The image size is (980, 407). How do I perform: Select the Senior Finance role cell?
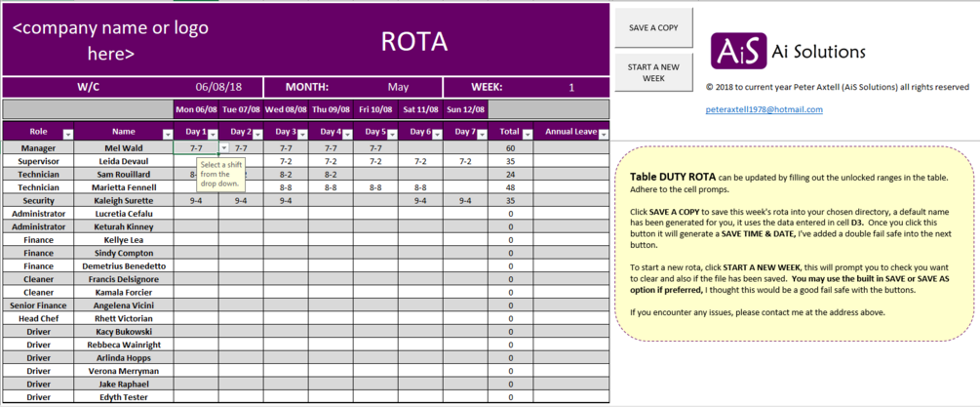38,305
